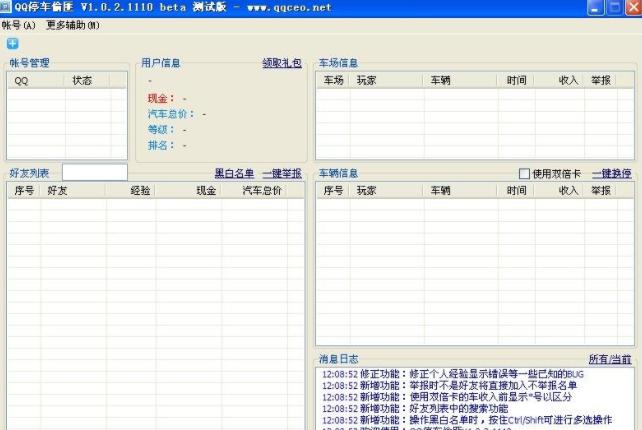Open the 黑白名单 link
Screen dimensions: 642x430
pyautogui.click(x=234, y=174)
